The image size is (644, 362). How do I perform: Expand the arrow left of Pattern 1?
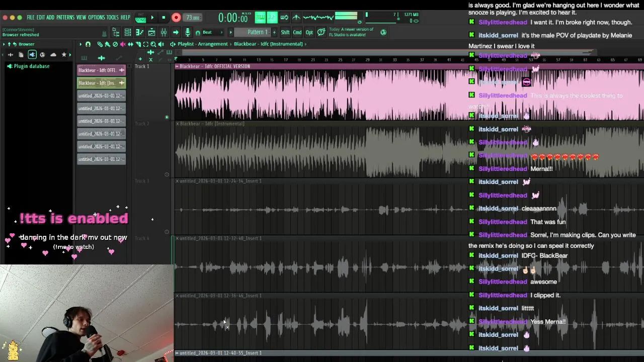tap(231, 32)
